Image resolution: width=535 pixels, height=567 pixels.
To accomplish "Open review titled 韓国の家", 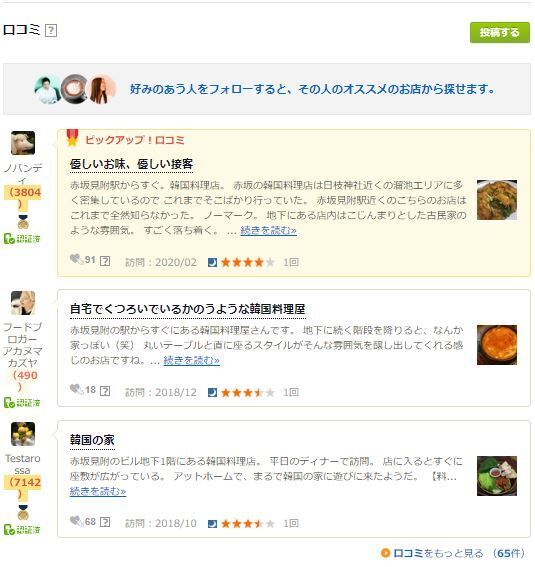I will tap(92, 440).
